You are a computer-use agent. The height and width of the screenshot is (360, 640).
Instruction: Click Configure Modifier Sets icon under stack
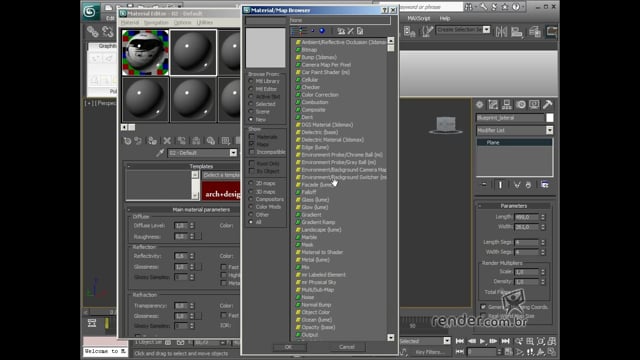(x=544, y=185)
